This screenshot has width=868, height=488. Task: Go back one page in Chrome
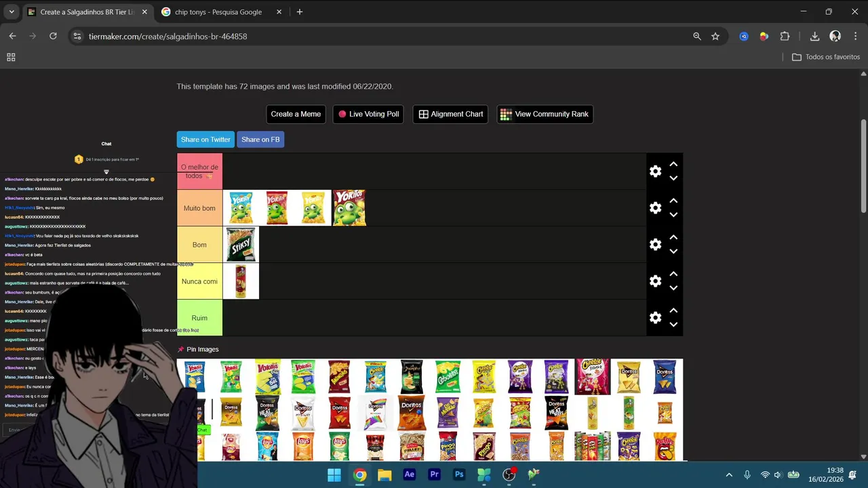pyautogui.click(x=12, y=36)
